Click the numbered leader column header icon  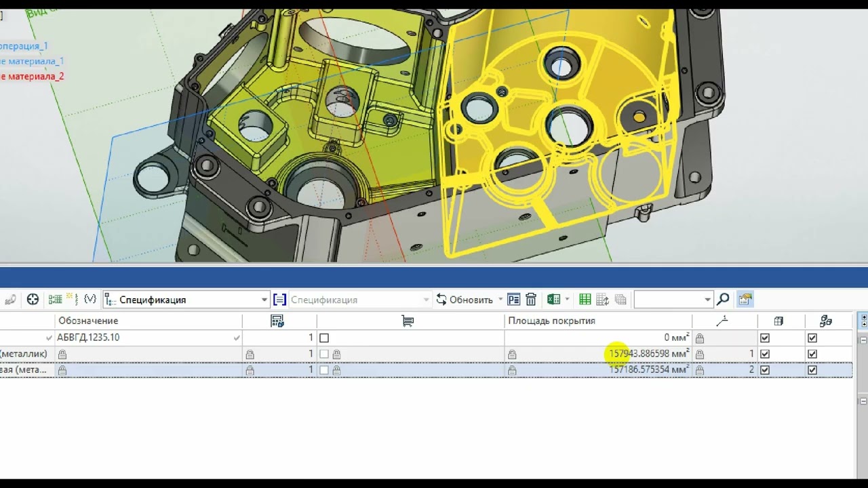(x=722, y=321)
